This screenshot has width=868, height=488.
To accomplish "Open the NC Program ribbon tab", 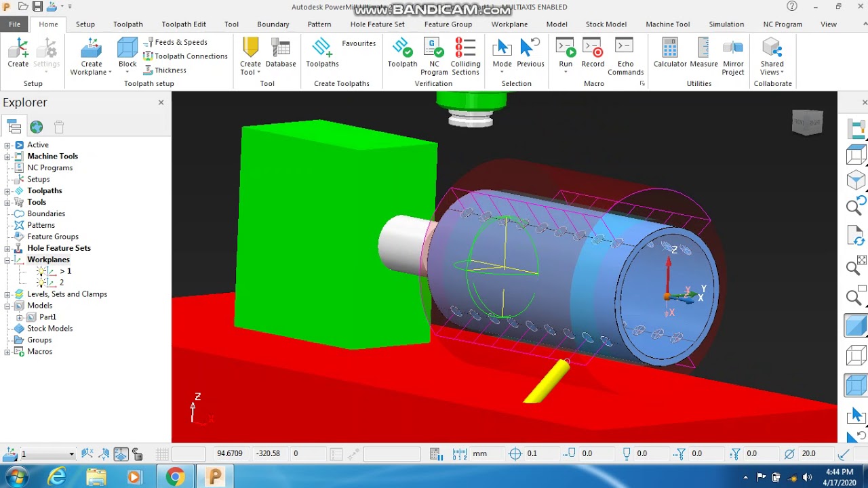I will tap(783, 24).
